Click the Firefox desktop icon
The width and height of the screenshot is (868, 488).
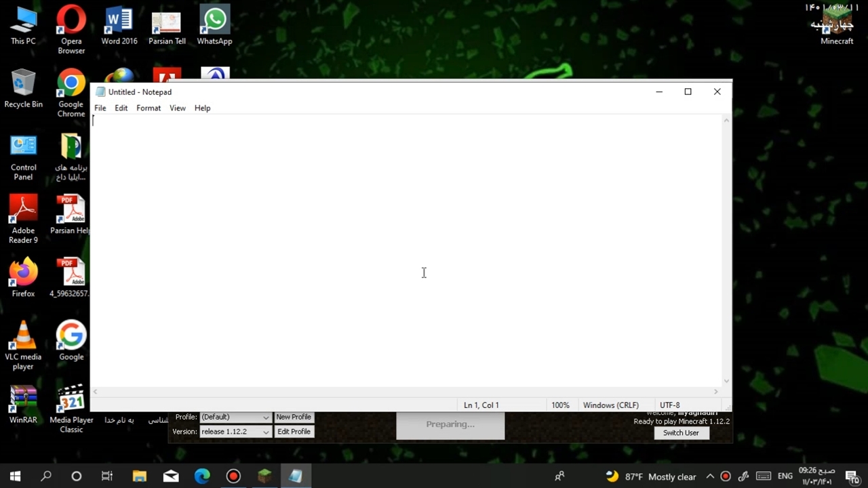(x=23, y=277)
